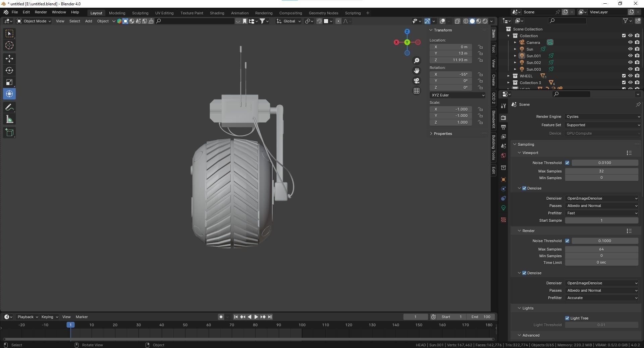Expand the WHEEL collection in outliner
644x348 pixels.
(x=508, y=76)
